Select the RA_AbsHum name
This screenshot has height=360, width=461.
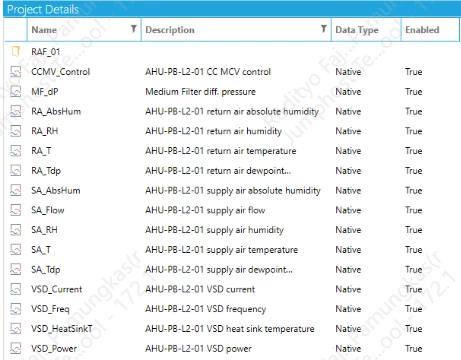(56, 111)
